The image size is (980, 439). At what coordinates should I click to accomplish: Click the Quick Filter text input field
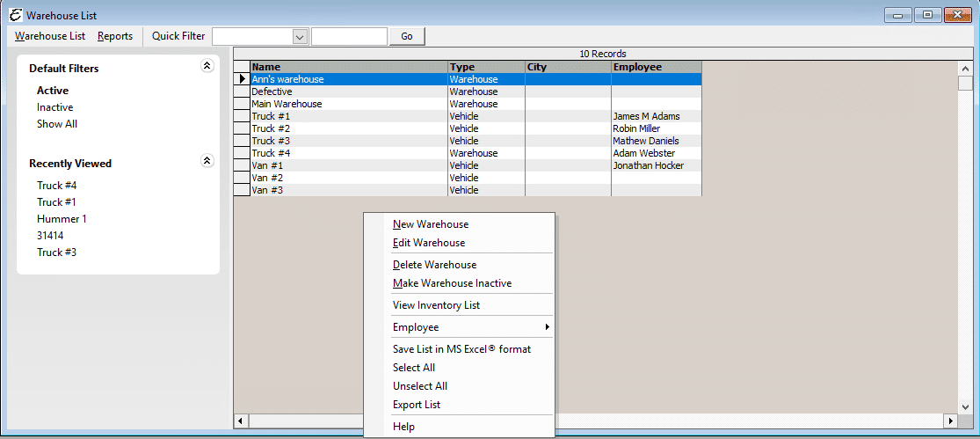coord(350,36)
